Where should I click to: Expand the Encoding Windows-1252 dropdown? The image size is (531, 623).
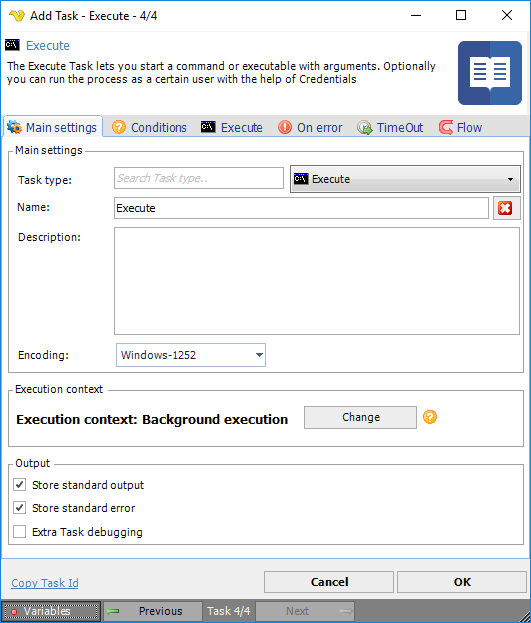[191, 355]
